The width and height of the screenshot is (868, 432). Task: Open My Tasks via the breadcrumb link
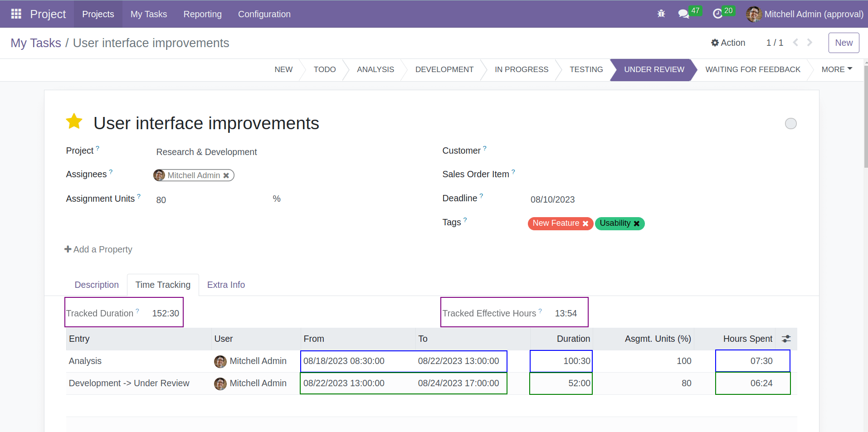tap(36, 43)
